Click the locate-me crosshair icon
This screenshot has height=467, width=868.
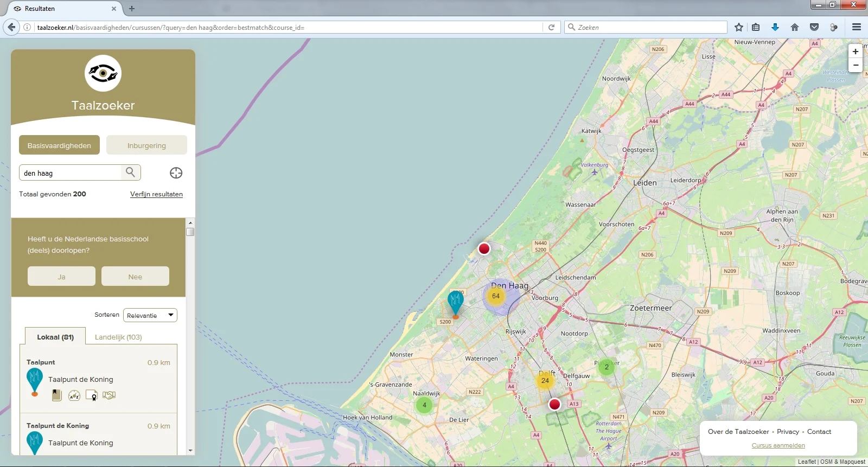coord(176,173)
